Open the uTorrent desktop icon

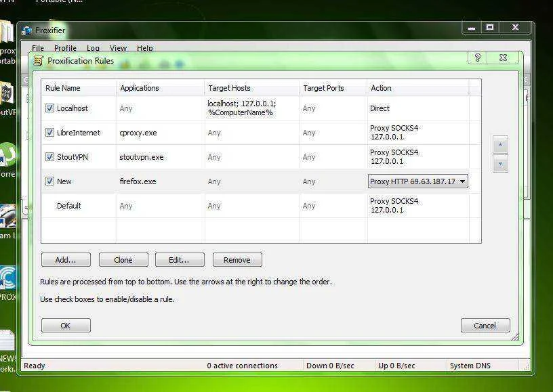(x=7, y=155)
